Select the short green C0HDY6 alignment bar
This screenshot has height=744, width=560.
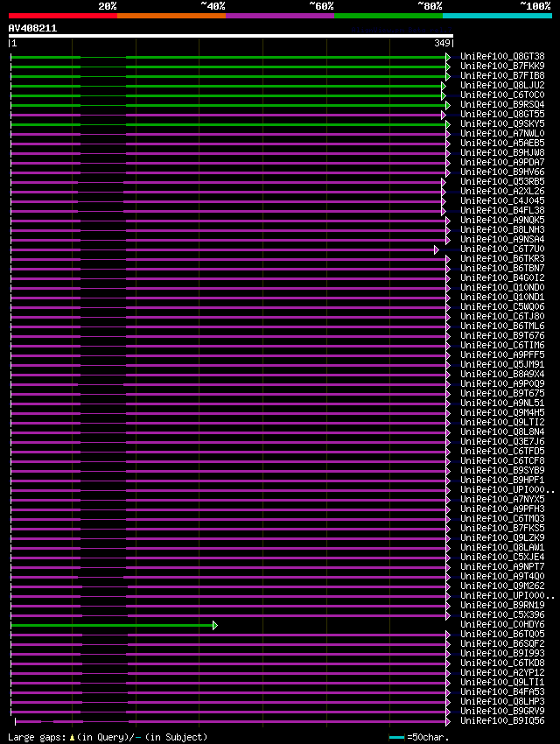pos(112,625)
